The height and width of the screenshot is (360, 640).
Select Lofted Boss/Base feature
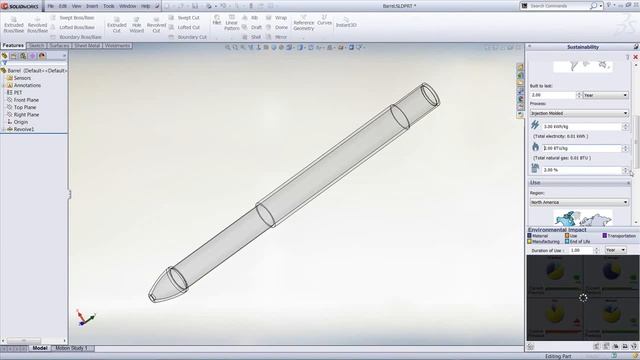point(73,27)
